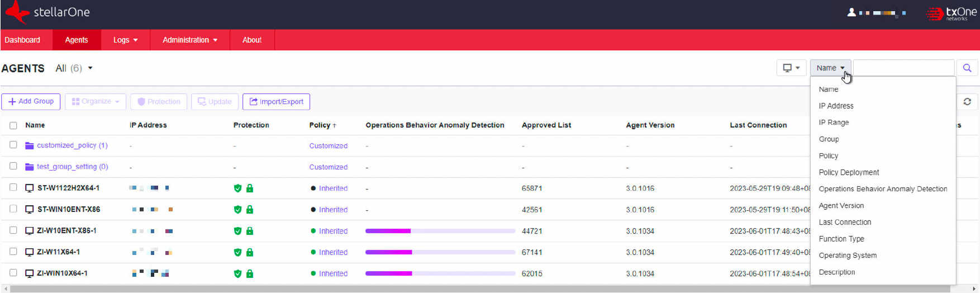Screen dimensions: 980x293
Task: Click the Add Group button
Action: point(31,102)
